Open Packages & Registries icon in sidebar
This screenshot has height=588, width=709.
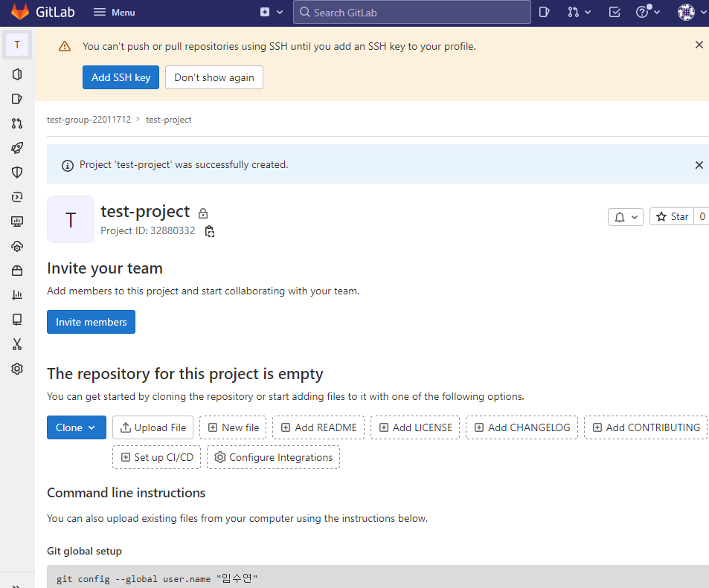pyautogui.click(x=17, y=271)
